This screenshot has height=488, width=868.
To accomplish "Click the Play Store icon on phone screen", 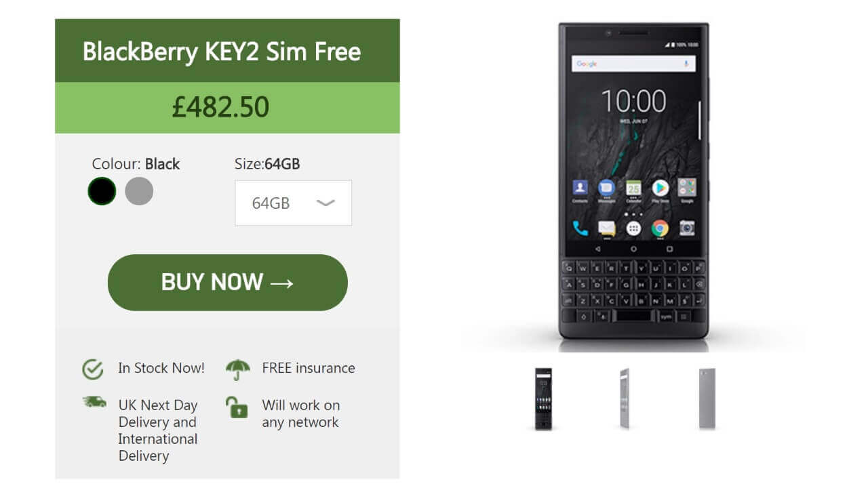I will 660,188.
